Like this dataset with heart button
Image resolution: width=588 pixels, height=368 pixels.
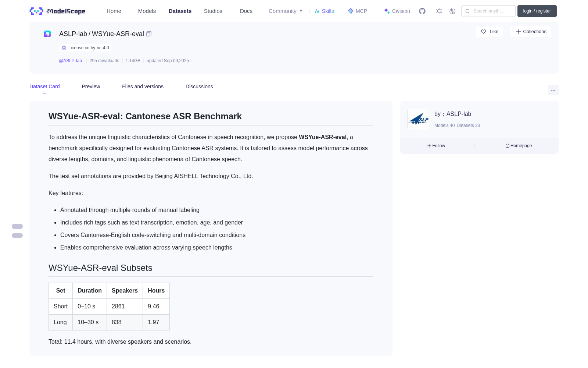489,32
